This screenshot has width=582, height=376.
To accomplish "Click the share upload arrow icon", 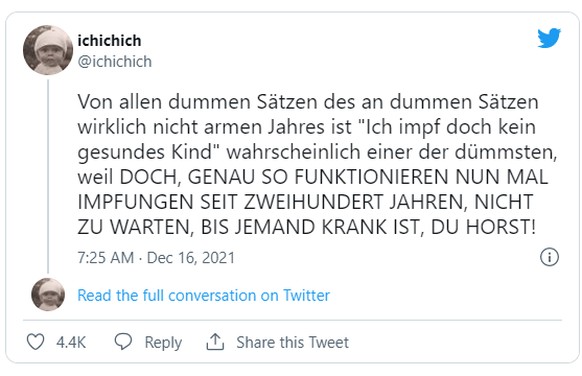I will tap(215, 342).
